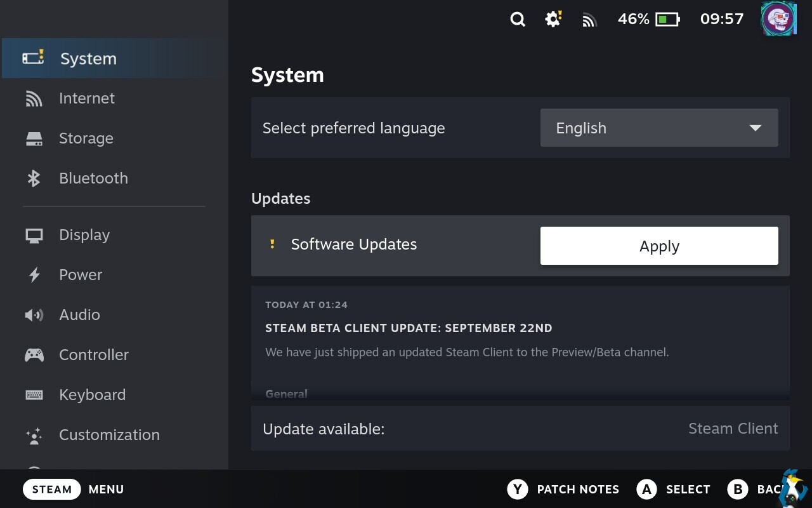Screen dimensions: 812x508
Task: Click the 'We have just shipped' description text
Action: point(467,352)
